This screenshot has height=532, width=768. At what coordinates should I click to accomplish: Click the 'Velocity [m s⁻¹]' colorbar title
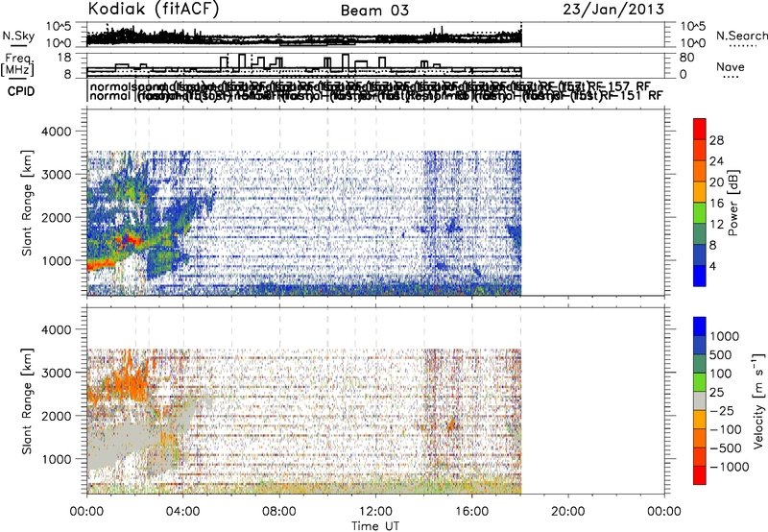[758, 401]
